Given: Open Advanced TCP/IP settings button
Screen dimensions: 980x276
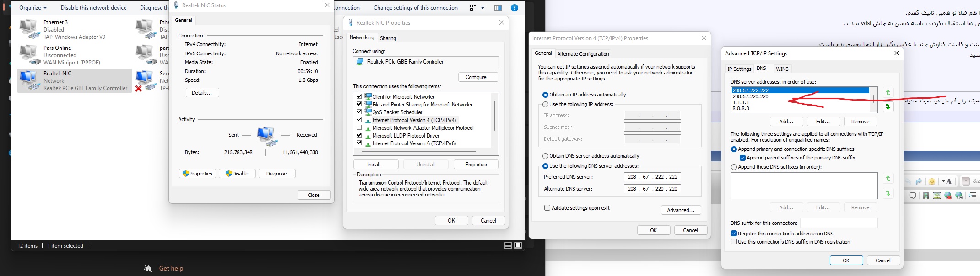Looking at the screenshot, I should pyautogui.click(x=681, y=210).
